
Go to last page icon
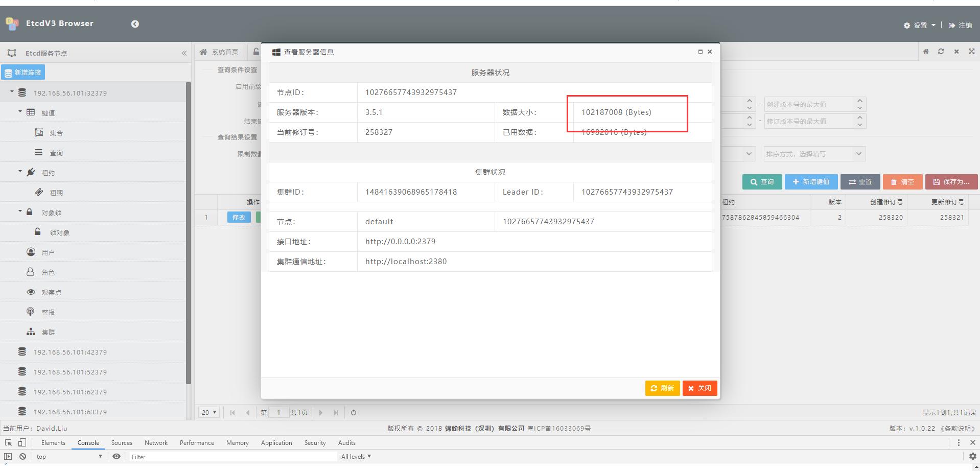click(x=336, y=412)
